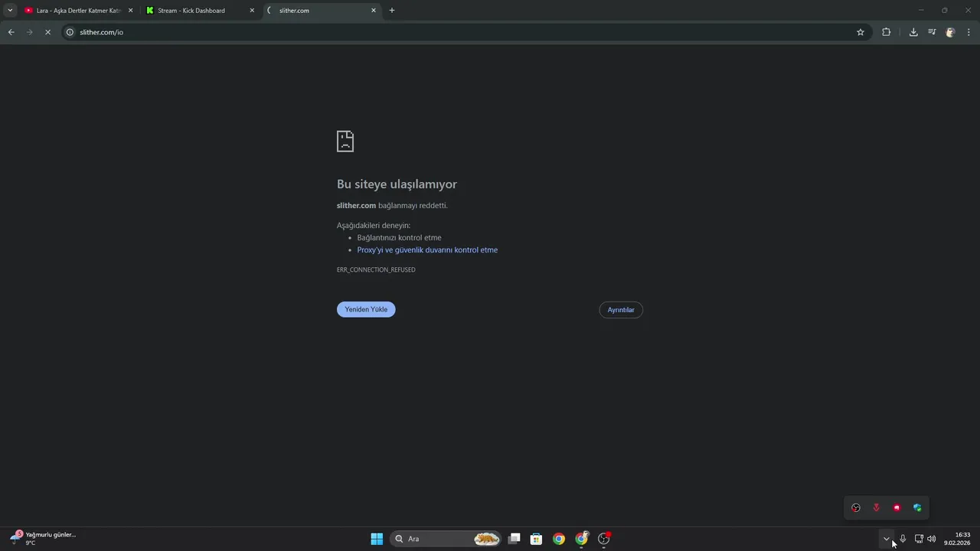The image size is (980, 551).
Task: Open the second Chrome profile taskbar icon
Action: pos(582,539)
